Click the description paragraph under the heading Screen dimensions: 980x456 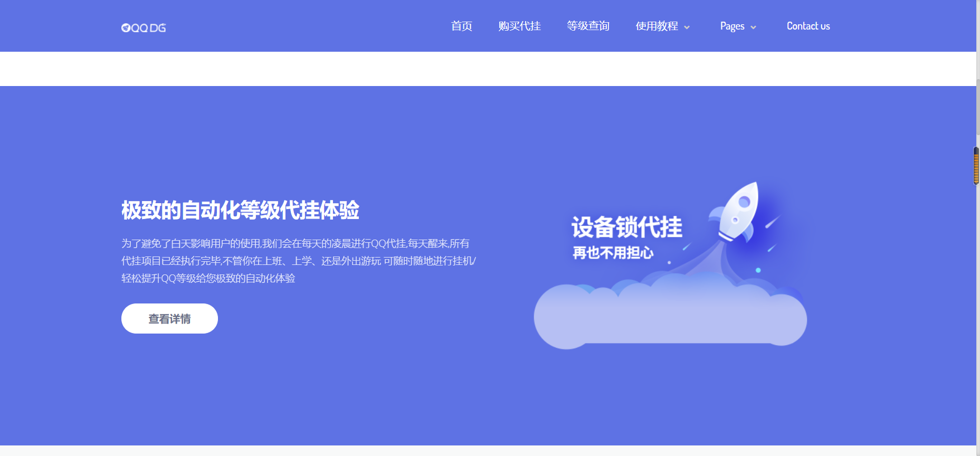(x=298, y=261)
